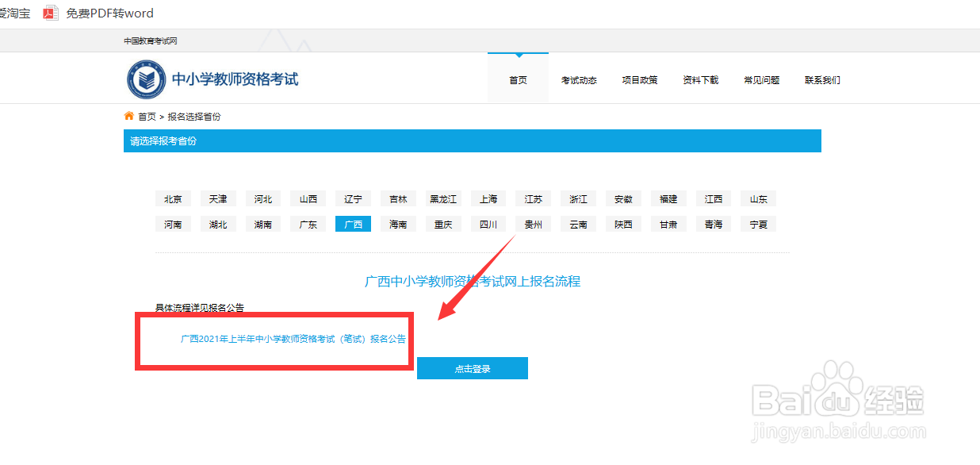Select 北京 as the exam province
Image resolution: width=980 pixels, height=465 pixels.
coord(173,198)
